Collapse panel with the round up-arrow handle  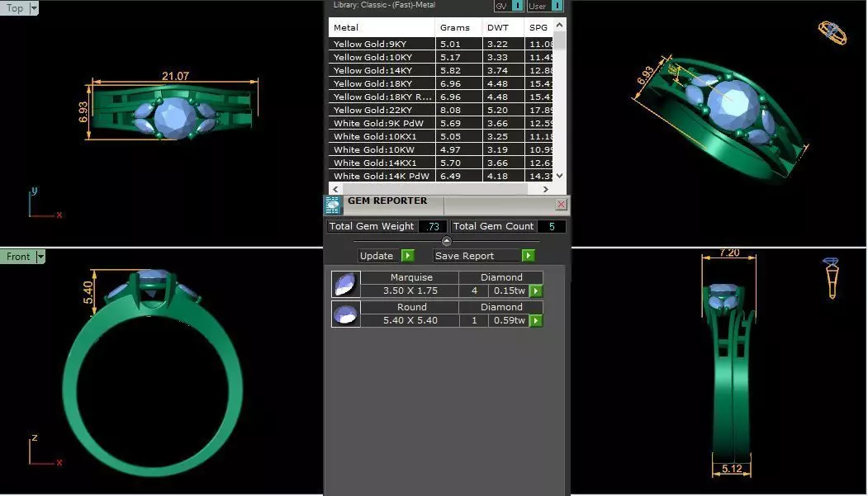point(447,241)
